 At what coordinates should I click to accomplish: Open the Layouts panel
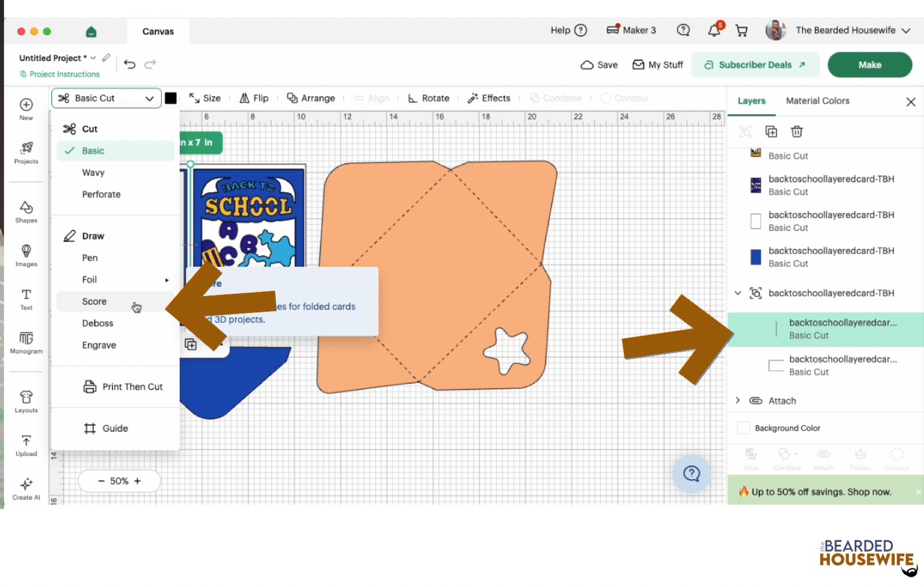click(x=26, y=402)
